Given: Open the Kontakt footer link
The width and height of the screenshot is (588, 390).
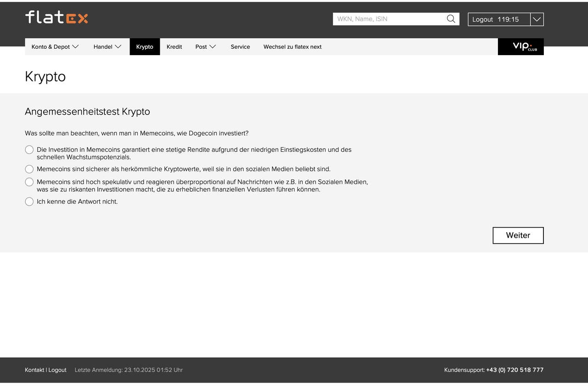Looking at the screenshot, I should (34, 370).
